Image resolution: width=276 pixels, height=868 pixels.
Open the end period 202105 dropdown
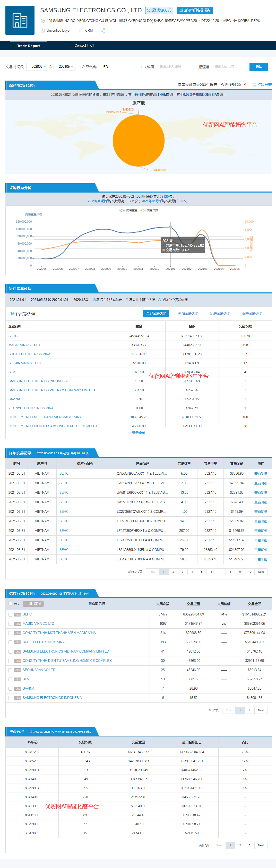pos(64,67)
